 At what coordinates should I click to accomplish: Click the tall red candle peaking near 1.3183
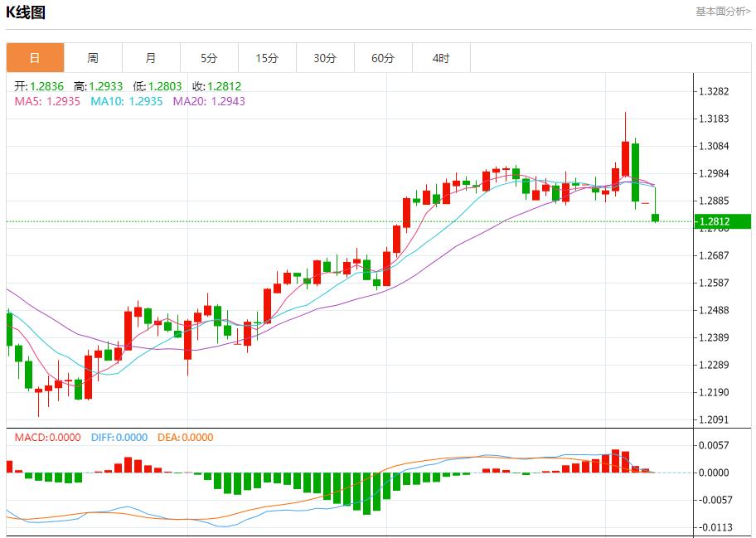625,158
